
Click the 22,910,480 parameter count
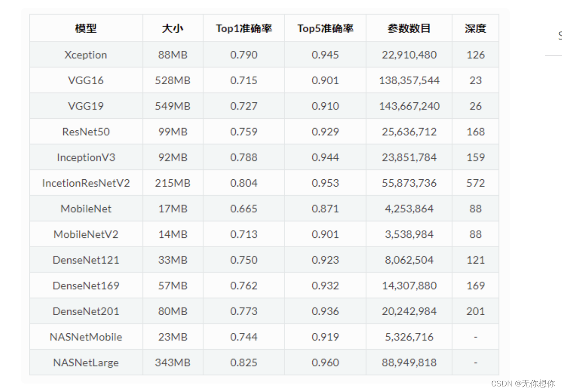409,54
